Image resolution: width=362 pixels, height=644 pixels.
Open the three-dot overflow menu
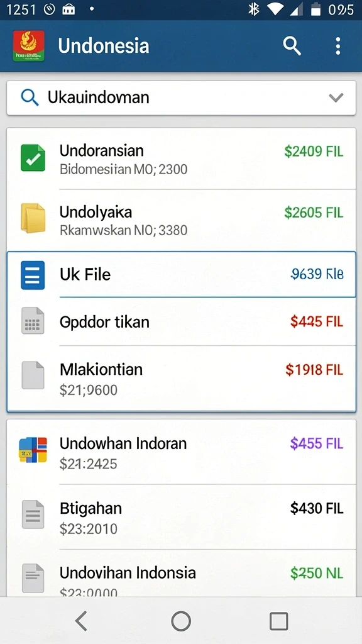coord(337,45)
